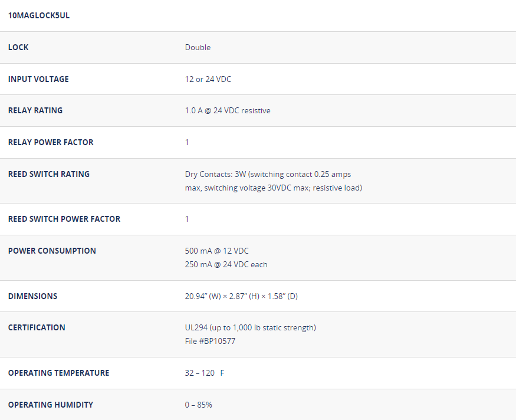Click the POWER CONSUMPTION label
516x420 pixels.
52,251
